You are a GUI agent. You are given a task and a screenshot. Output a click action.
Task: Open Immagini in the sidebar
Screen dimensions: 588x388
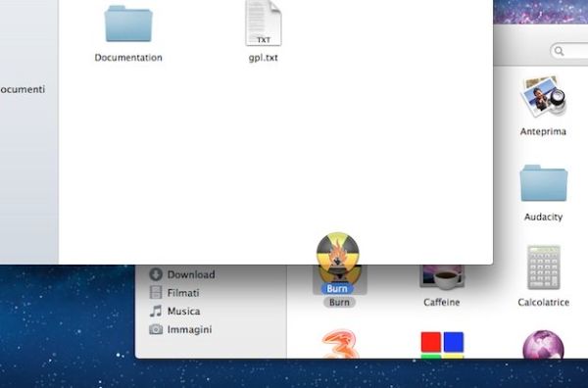coord(180,329)
